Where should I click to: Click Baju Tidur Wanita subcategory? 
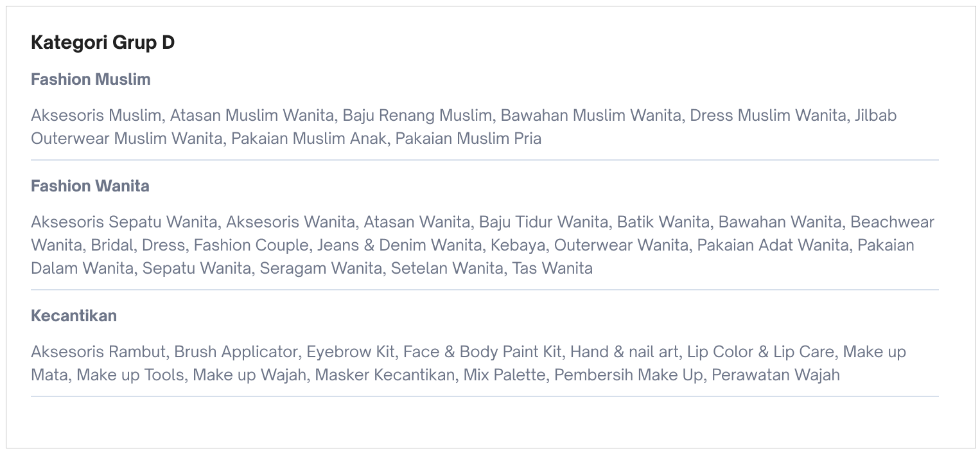pyautogui.click(x=543, y=222)
